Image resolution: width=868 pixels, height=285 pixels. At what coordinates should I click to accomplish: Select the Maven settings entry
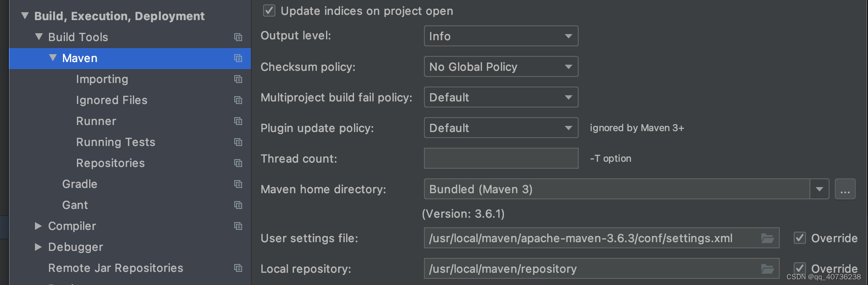pyautogui.click(x=130, y=58)
